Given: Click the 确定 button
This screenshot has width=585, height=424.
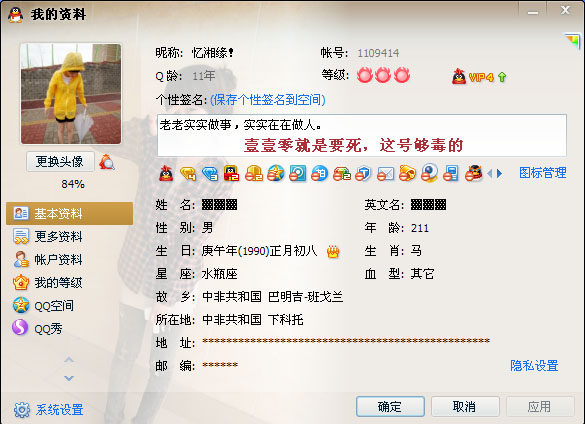Looking at the screenshot, I should [390, 406].
